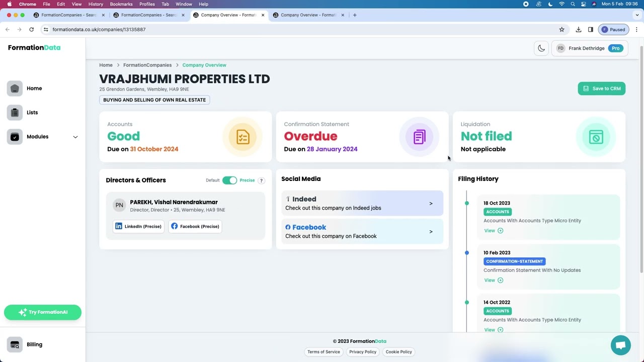Close the active Company Overview tab
The width and height of the screenshot is (644, 362).
(263, 15)
